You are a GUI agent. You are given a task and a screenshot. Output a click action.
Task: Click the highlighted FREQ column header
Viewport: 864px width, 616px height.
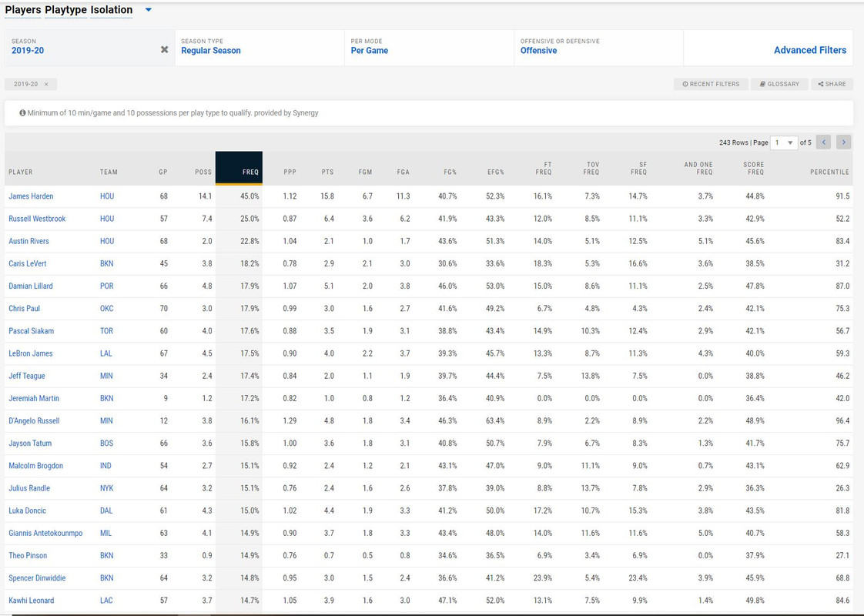(239, 168)
